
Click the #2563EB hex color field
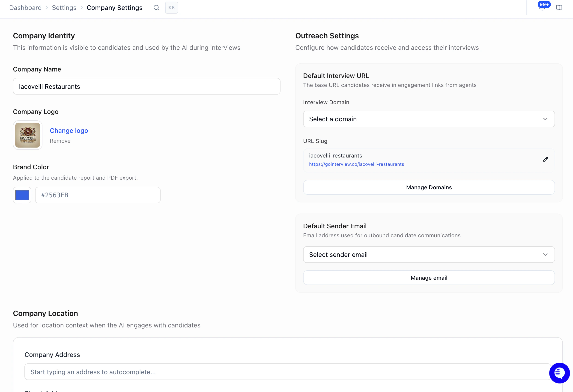click(98, 195)
